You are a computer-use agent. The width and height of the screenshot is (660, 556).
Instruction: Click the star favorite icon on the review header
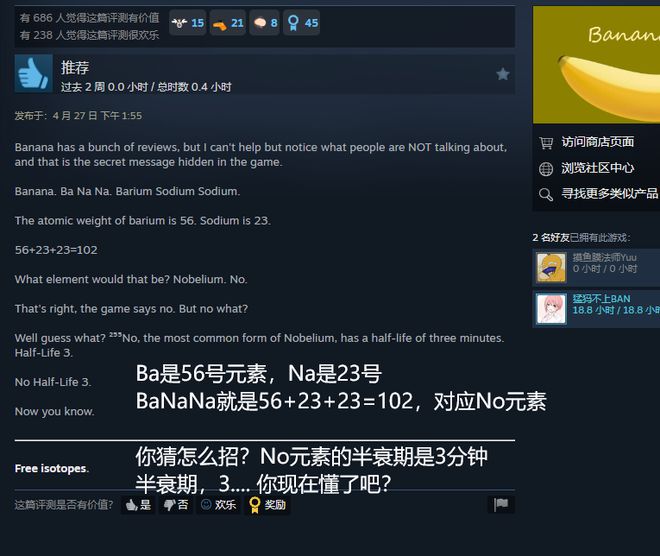(503, 74)
